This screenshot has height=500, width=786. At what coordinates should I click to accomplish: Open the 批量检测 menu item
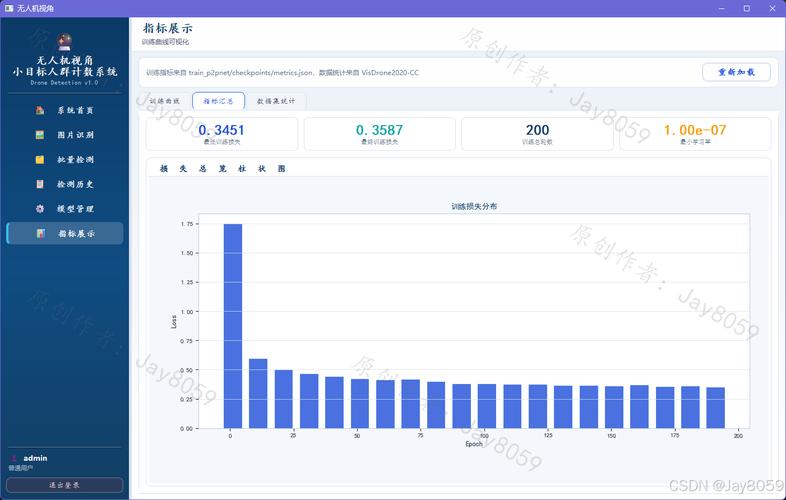[x=64, y=159]
